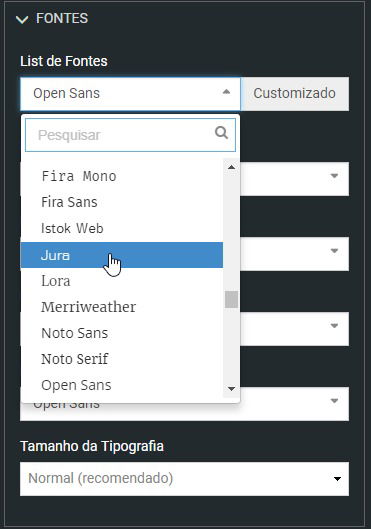Select Noto Sans font

coord(122,333)
